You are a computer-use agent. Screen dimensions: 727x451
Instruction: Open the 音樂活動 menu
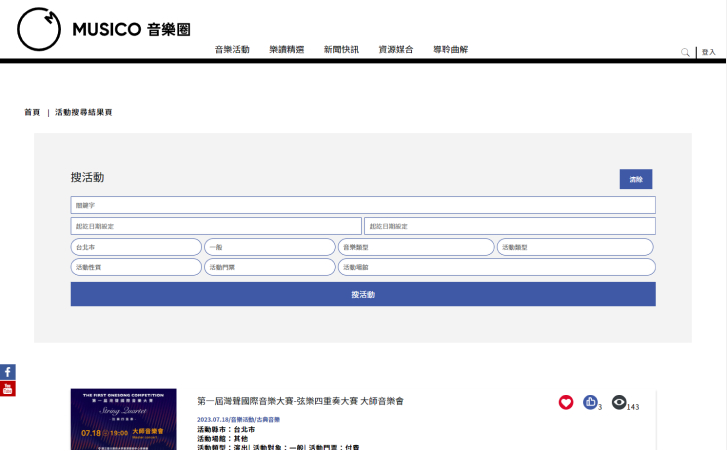(232, 50)
